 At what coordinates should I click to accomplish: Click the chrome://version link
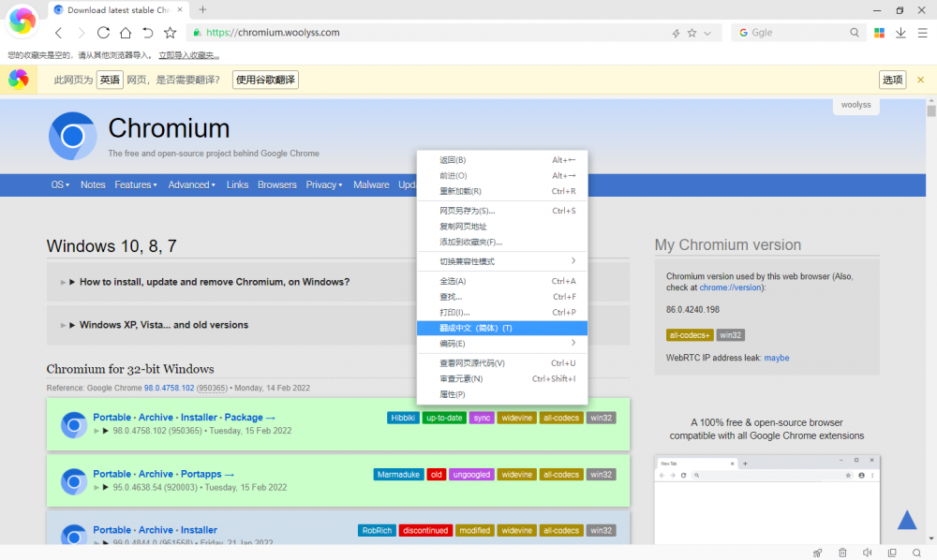(x=731, y=288)
